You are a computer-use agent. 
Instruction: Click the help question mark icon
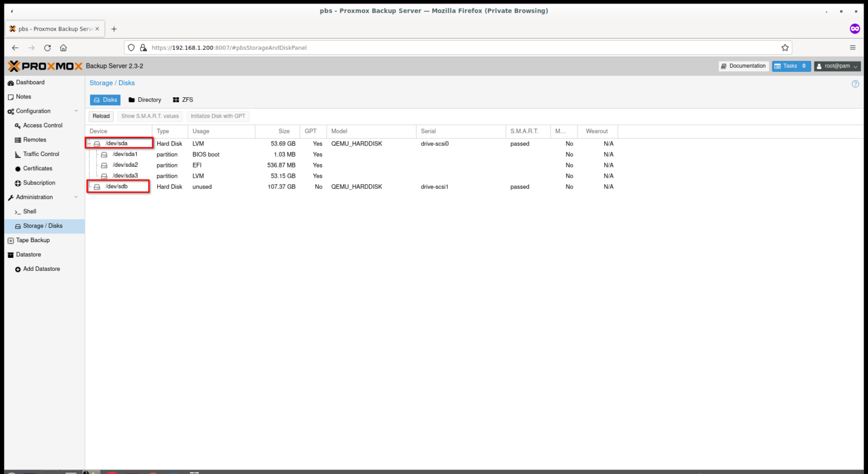855,84
